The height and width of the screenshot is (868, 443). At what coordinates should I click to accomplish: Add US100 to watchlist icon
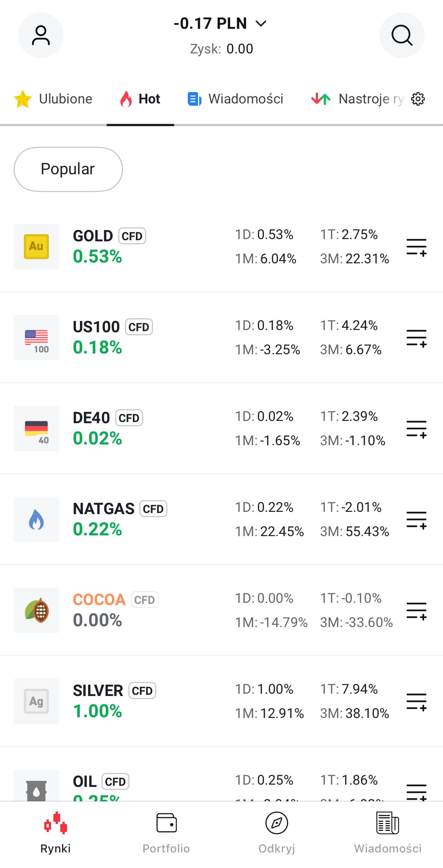[x=416, y=338]
